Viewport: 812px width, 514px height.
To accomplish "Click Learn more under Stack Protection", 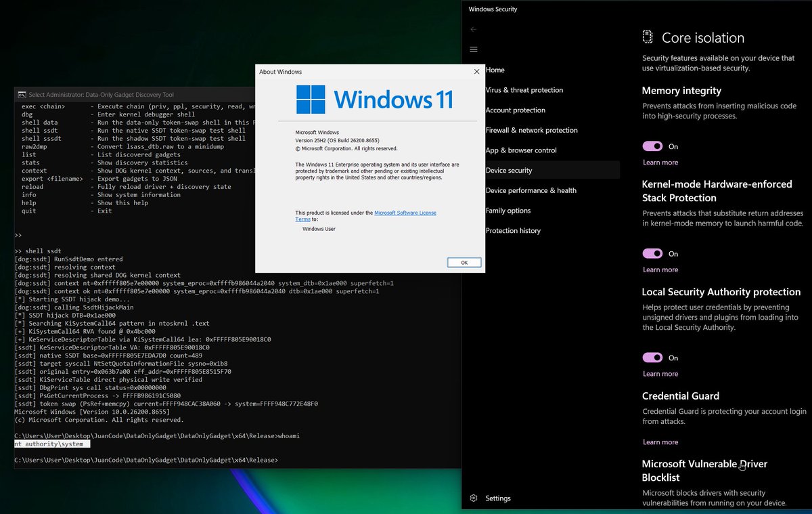I will [x=660, y=270].
